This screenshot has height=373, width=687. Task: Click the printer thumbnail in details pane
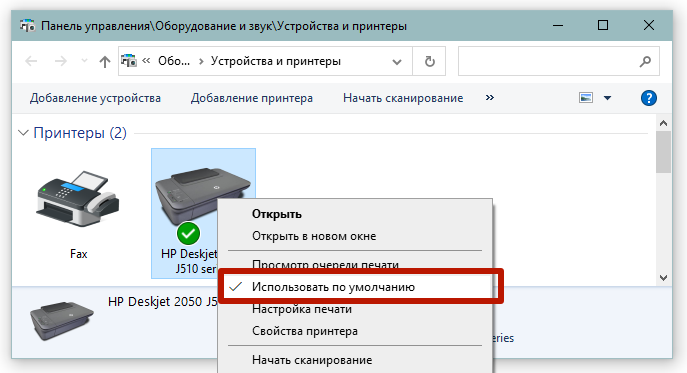pyautogui.click(x=61, y=320)
